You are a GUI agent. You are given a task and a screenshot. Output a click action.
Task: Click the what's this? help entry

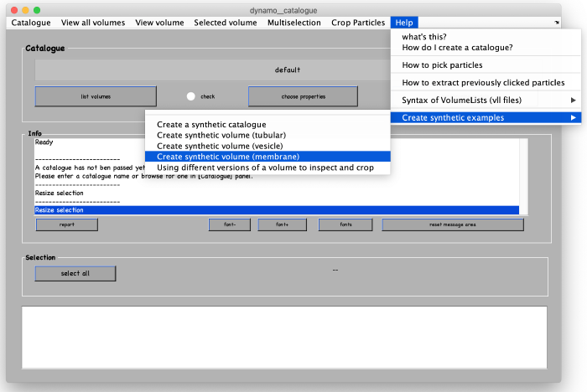pyautogui.click(x=423, y=37)
